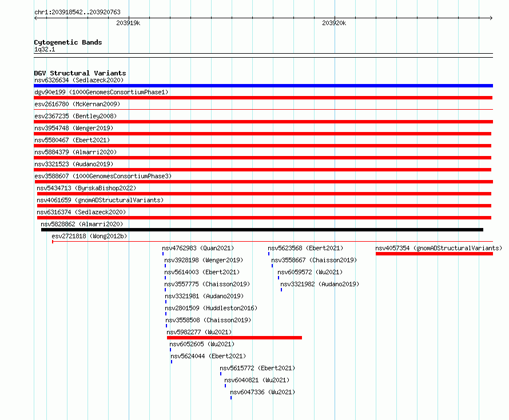Click nsv5623568 (Ebert2021) label
Screen dimensions: 509x420
pos(305,248)
